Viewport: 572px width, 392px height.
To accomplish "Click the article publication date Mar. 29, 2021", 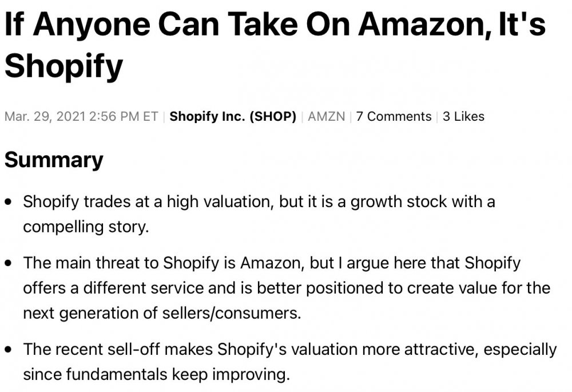I will pos(45,117).
